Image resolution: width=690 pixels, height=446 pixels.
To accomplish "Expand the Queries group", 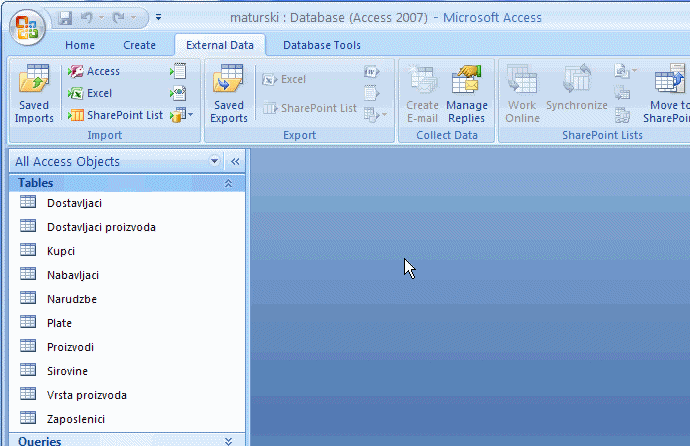I will click(228, 441).
